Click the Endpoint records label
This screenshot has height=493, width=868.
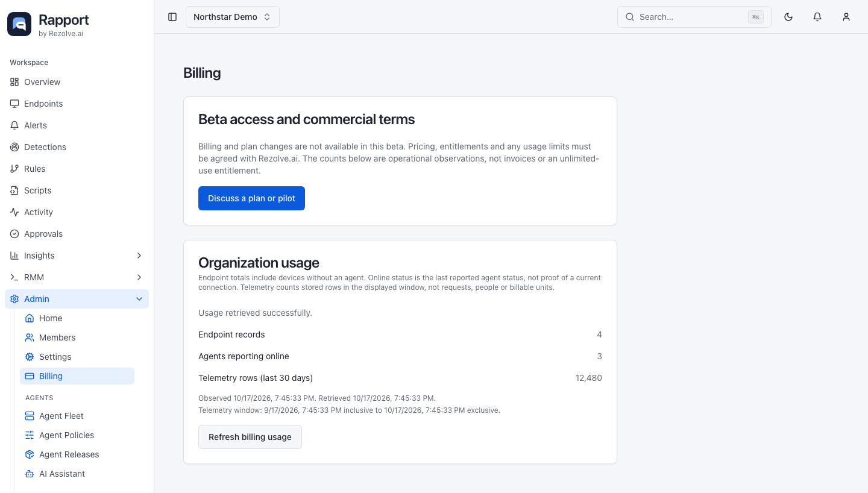tap(231, 334)
